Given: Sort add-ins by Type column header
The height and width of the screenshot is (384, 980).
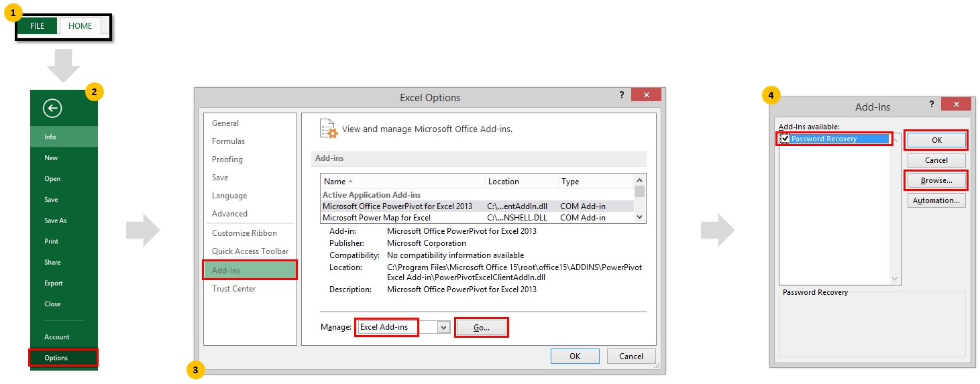Looking at the screenshot, I should [x=596, y=181].
